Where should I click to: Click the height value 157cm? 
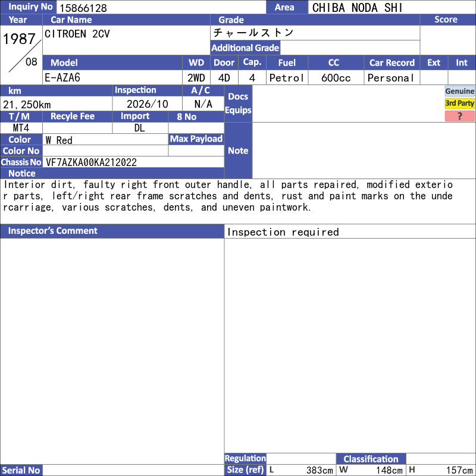click(x=459, y=470)
